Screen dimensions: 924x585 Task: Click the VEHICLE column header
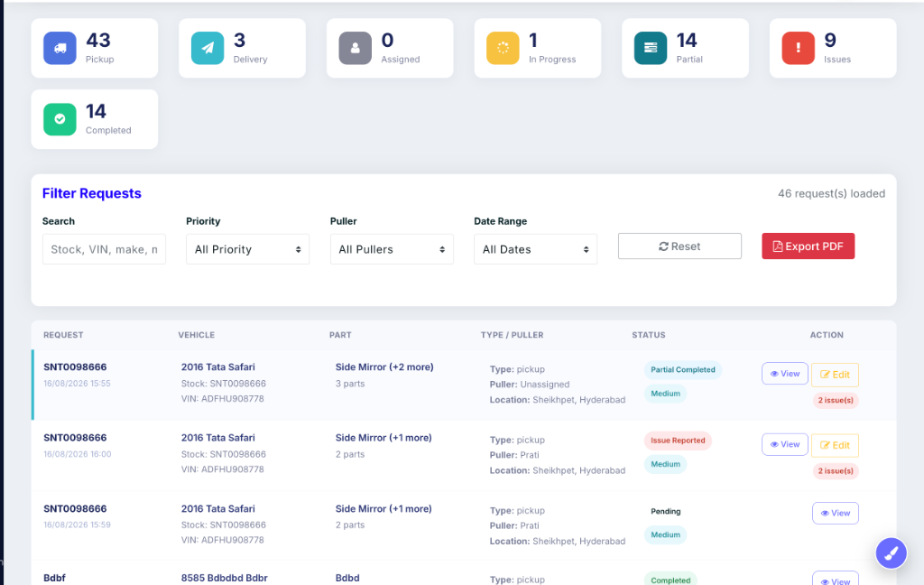tap(196, 335)
